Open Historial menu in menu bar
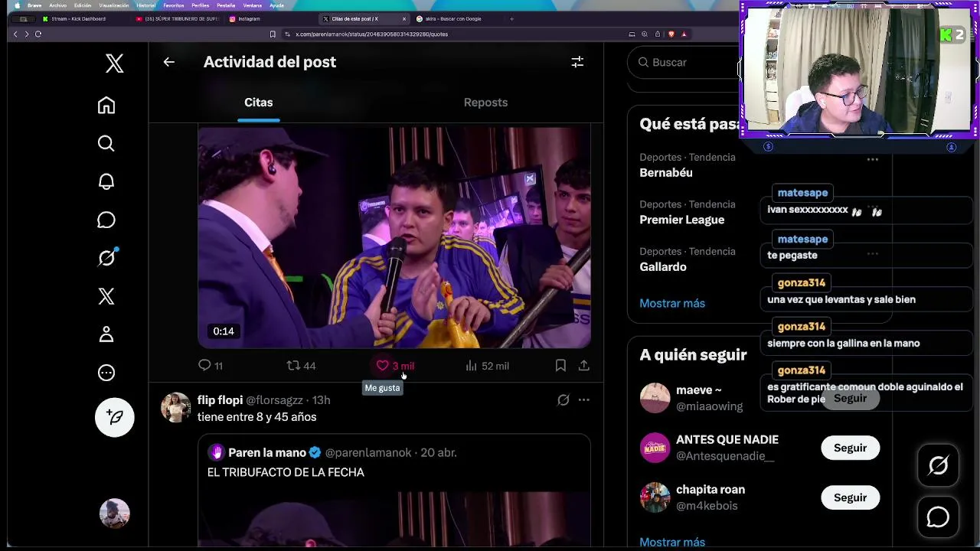This screenshot has width=980, height=551. (x=145, y=5)
